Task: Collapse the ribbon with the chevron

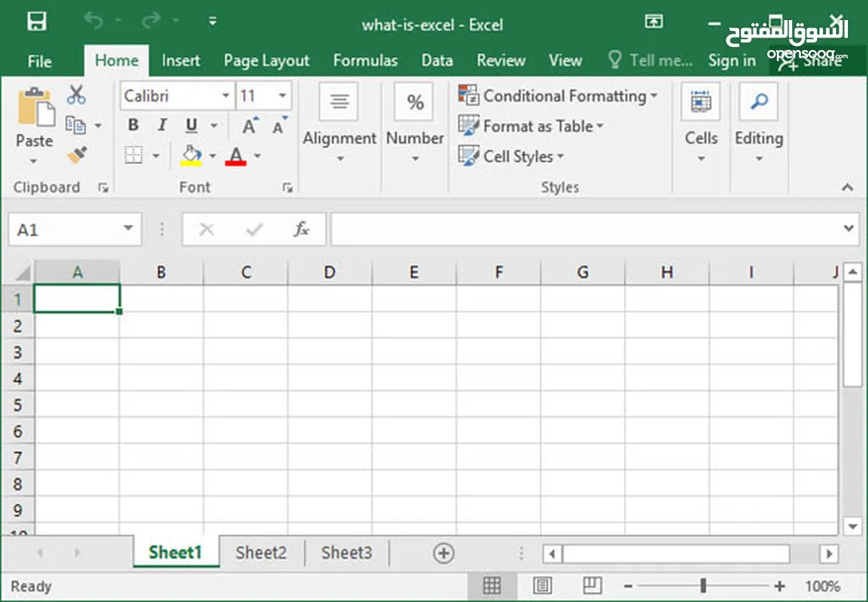Action: click(x=847, y=187)
